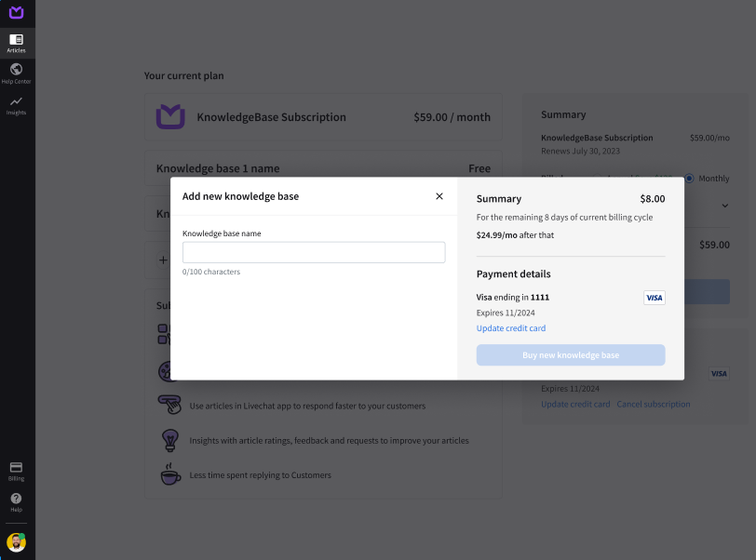Click Update credit card link on the background page
The image size is (756, 560).
click(x=575, y=405)
